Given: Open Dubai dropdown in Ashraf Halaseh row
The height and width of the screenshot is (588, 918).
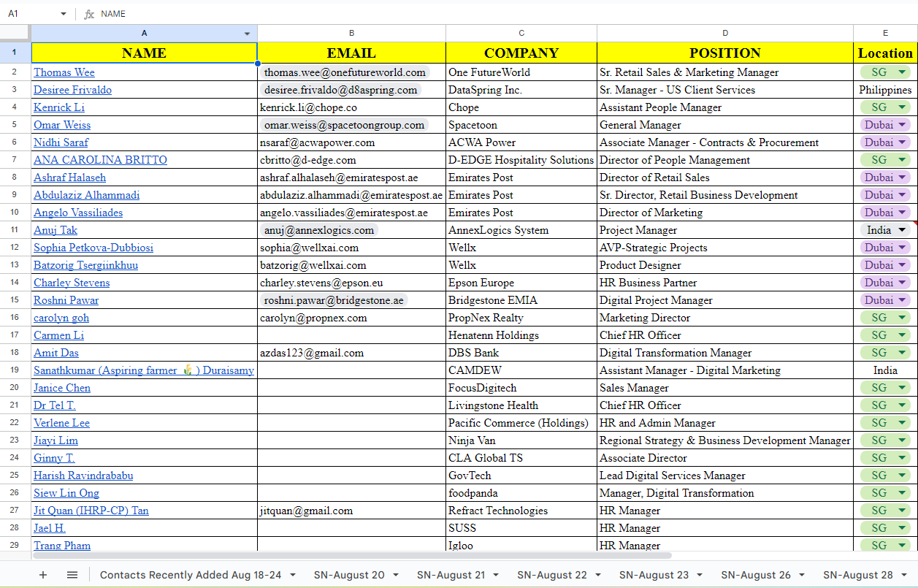Looking at the screenshot, I should [x=903, y=177].
